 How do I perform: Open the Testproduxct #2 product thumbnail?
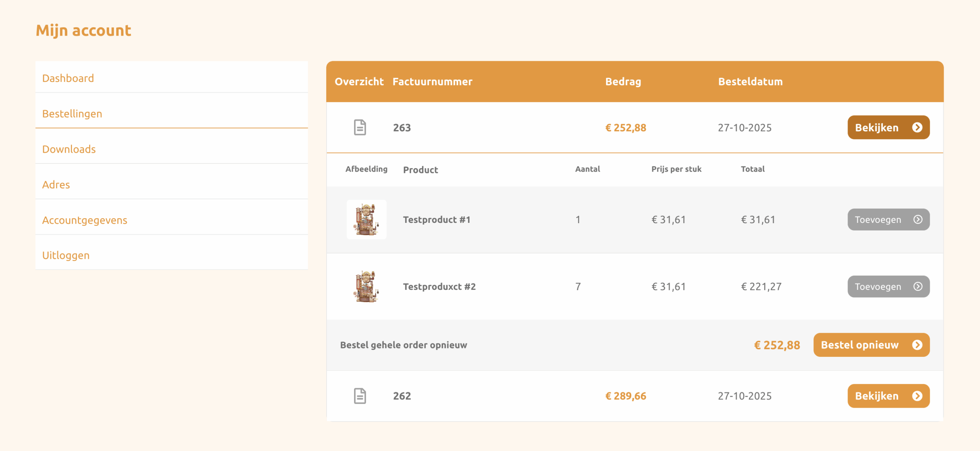[366, 286]
